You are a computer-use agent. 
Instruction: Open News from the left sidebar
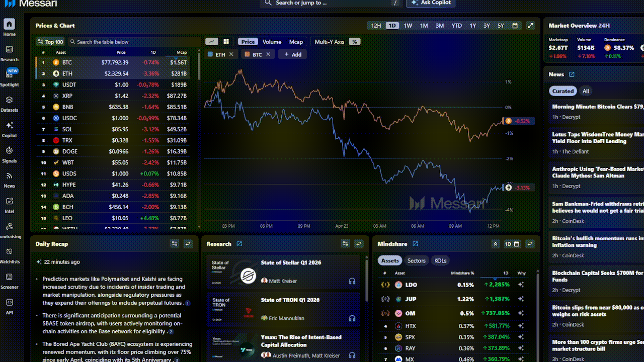coord(9,179)
